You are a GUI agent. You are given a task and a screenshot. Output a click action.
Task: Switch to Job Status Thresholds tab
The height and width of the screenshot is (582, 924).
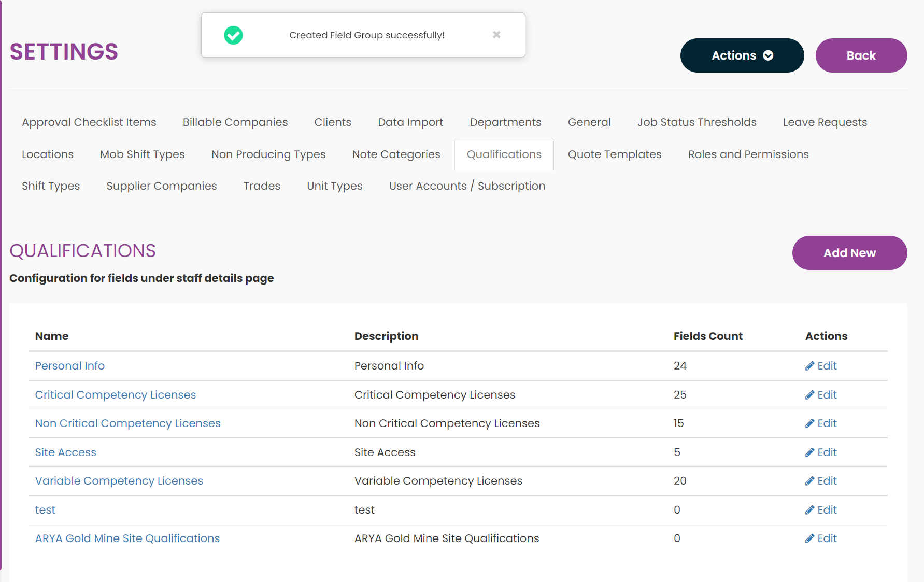tap(696, 122)
